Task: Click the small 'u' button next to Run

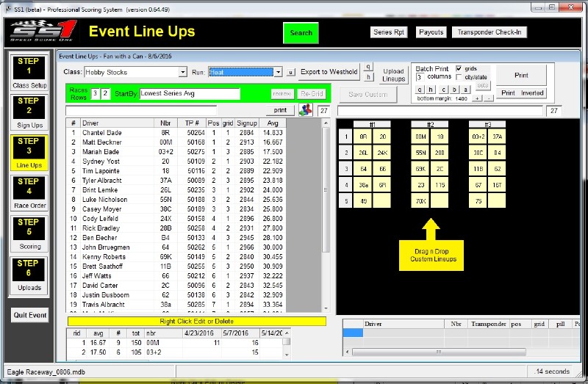Action: (x=291, y=72)
